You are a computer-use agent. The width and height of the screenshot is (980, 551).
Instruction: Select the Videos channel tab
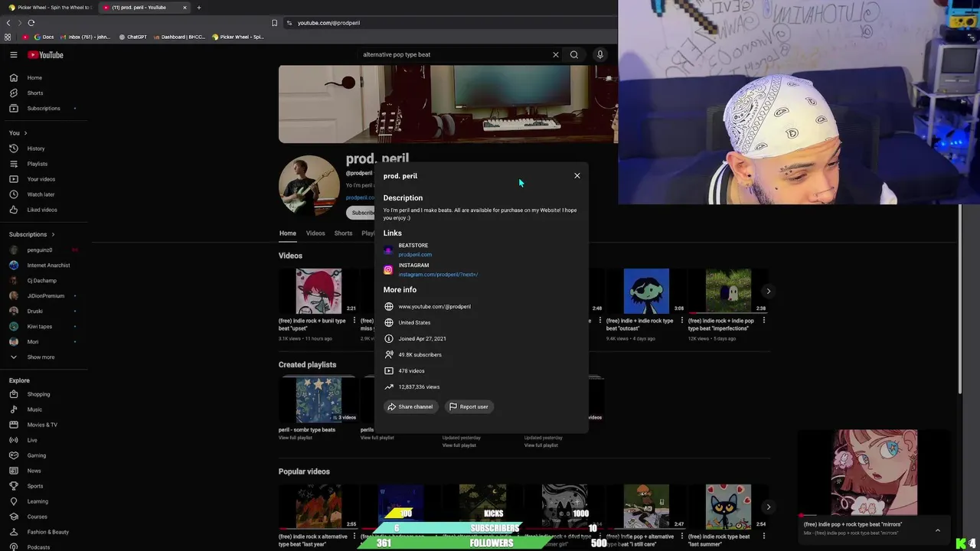point(315,233)
